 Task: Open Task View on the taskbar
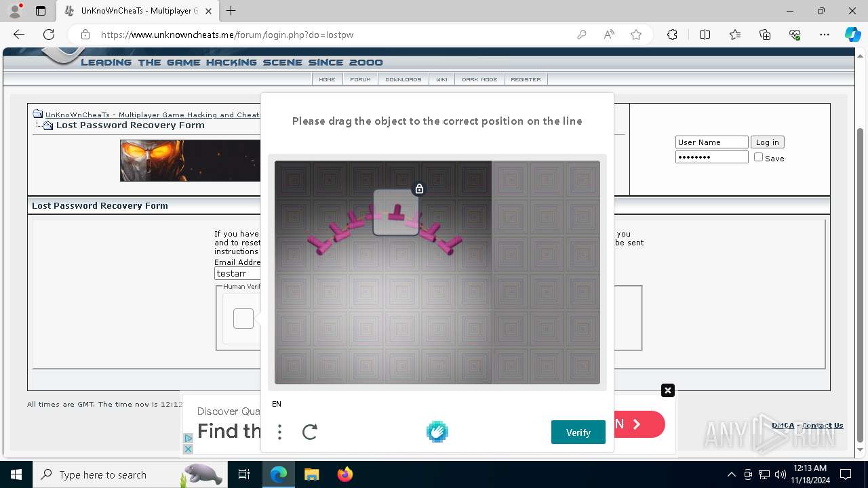click(244, 474)
